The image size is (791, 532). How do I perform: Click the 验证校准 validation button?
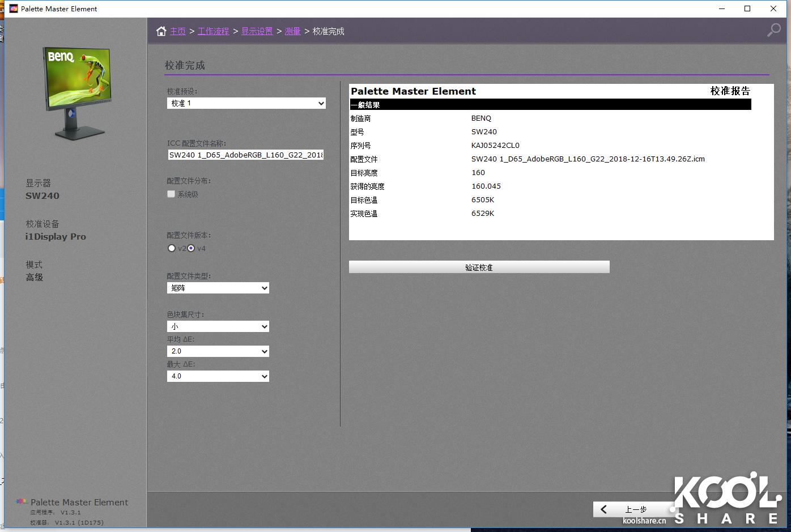[479, 267]
